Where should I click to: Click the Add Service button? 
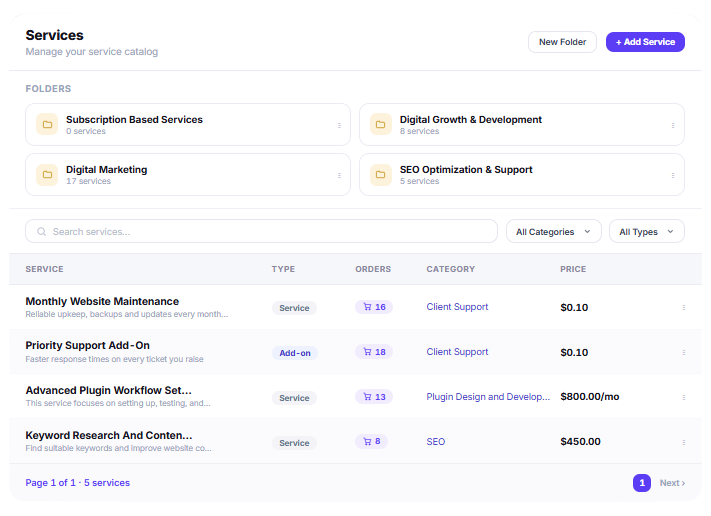(x=645, y=42)
